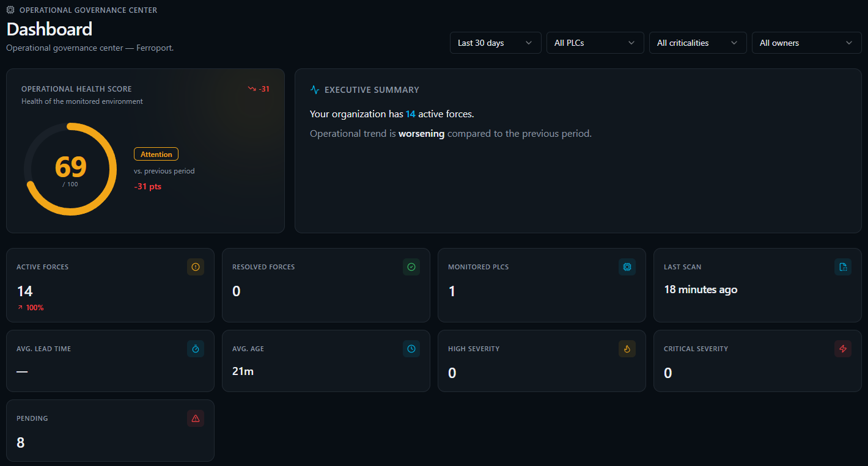The height and width of the screenshot is (466, 868).
Task: Open the All criticalities filter dropdown
Action: click(x=698, y=43)
